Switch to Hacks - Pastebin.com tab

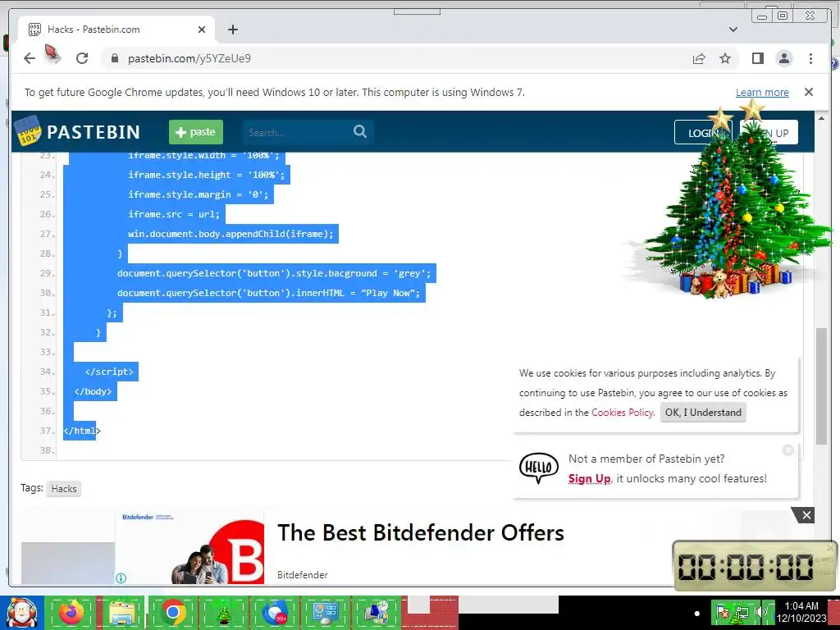coord(116,30)
